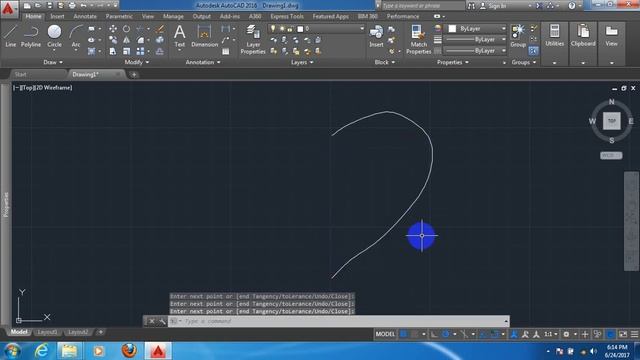The height and width of the screenshot is (360, 640).
Task: Click the Move tool in Modify panel
Action: 113,29
